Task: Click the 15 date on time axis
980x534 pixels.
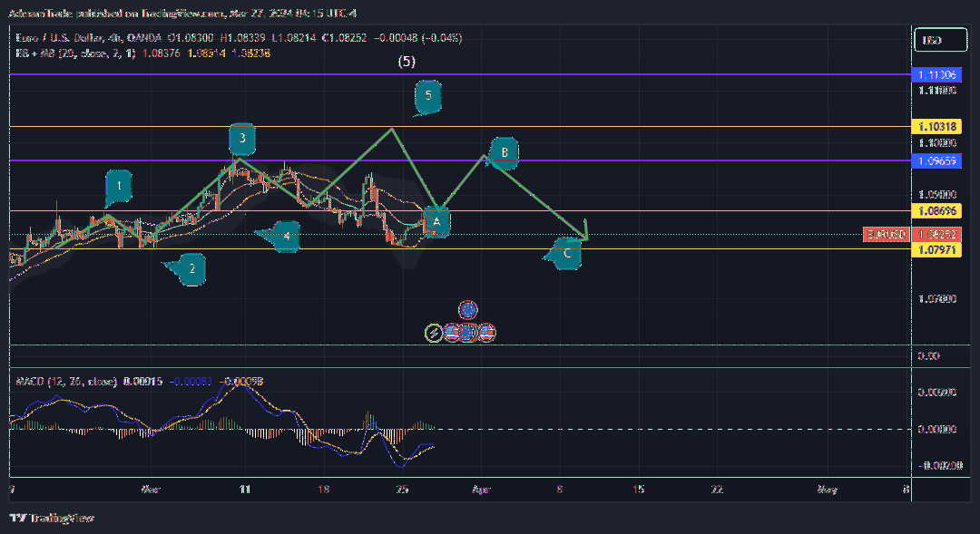Action: click(639, 490)
